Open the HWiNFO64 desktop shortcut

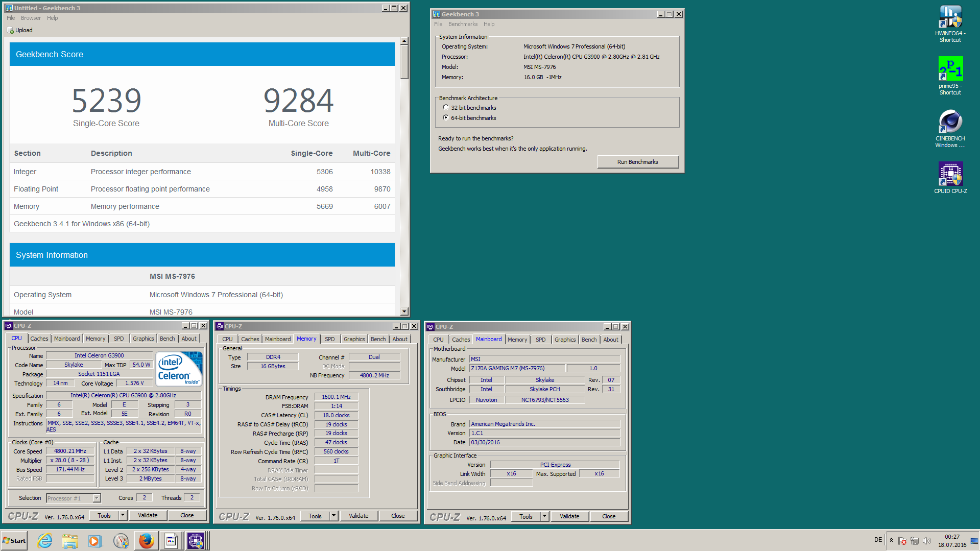click(950, 23)
